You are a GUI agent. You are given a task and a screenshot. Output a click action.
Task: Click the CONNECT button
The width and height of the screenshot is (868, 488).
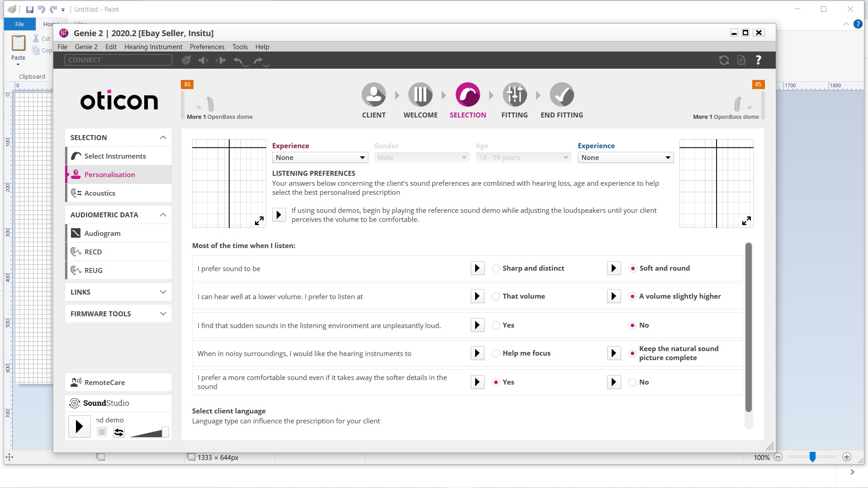[118, 60]
